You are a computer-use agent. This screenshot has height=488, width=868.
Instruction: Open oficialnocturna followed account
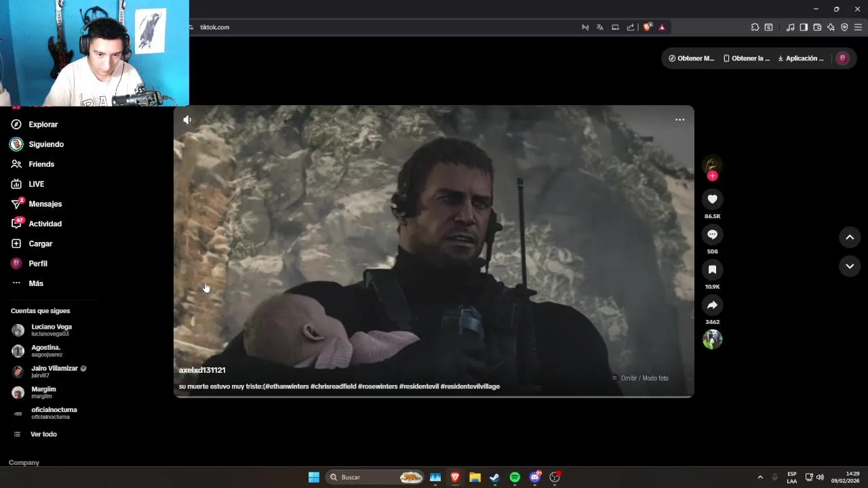click(45, 413)
